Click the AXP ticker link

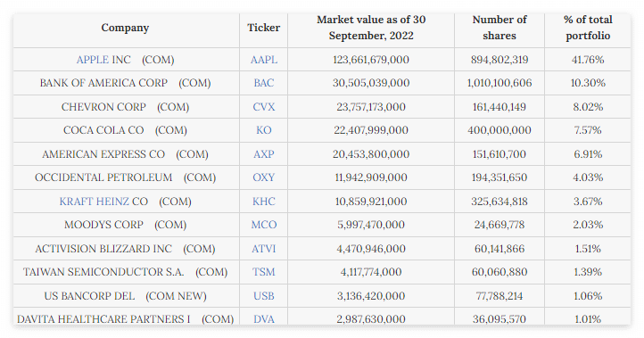(264, 154)
